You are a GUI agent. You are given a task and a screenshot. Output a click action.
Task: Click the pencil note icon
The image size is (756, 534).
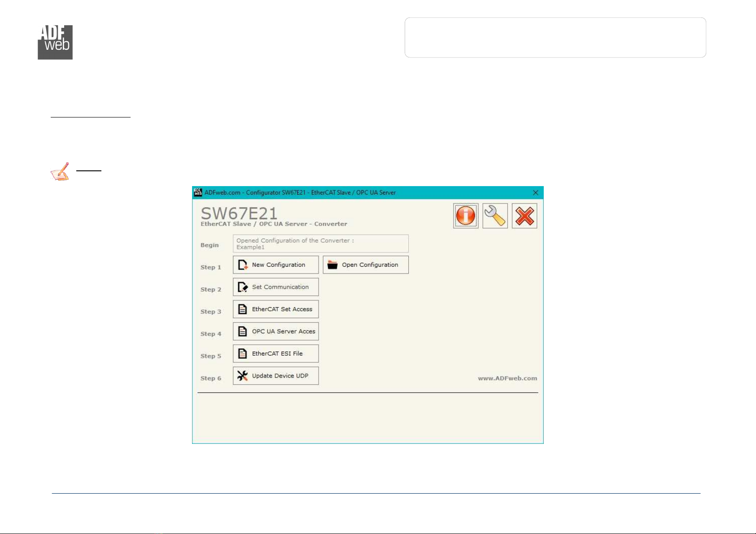coord(60,171)
